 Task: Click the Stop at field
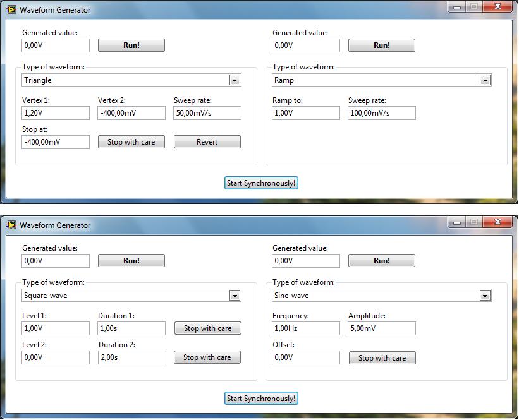pos(56,142)
